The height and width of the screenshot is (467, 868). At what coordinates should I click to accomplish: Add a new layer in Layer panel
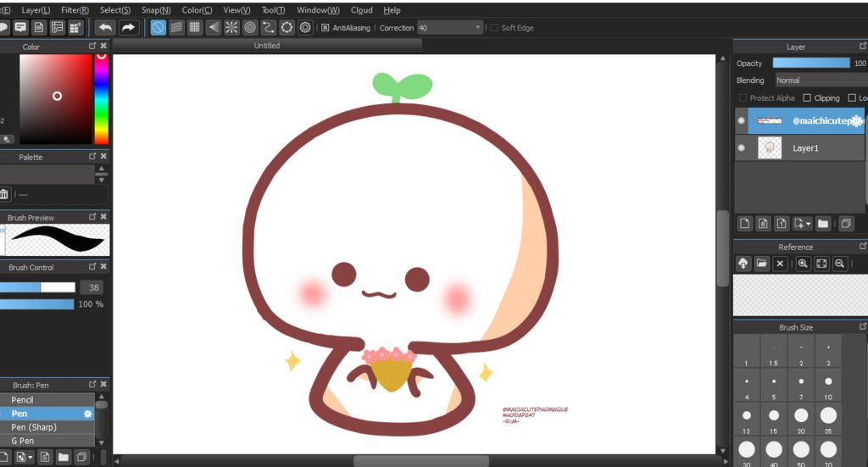744,224
